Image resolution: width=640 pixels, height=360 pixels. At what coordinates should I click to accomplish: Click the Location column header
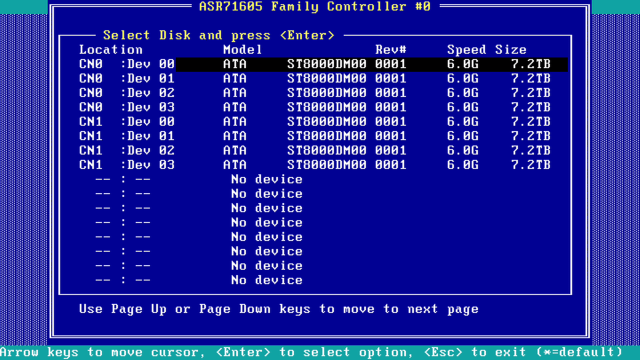coord(111,50)
